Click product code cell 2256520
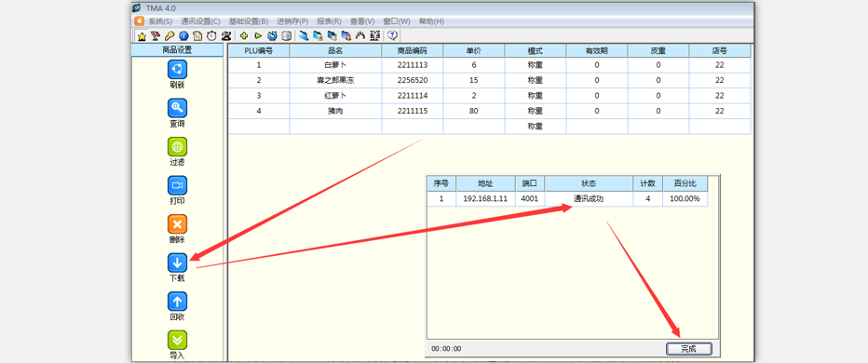Screen dimensions: 868x363 point(413,80)
